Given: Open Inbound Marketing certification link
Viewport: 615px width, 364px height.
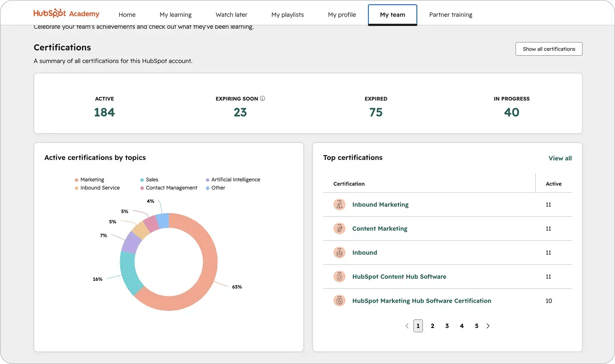Looking at the screenshot, I should pos(380,205).
